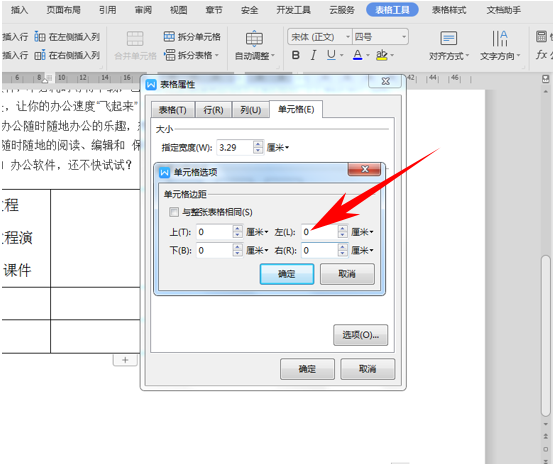Open the font color A dropdown arrow
The height and width of the screenshot is (464, 553).
pyautogui.click(x=368, y=55)
